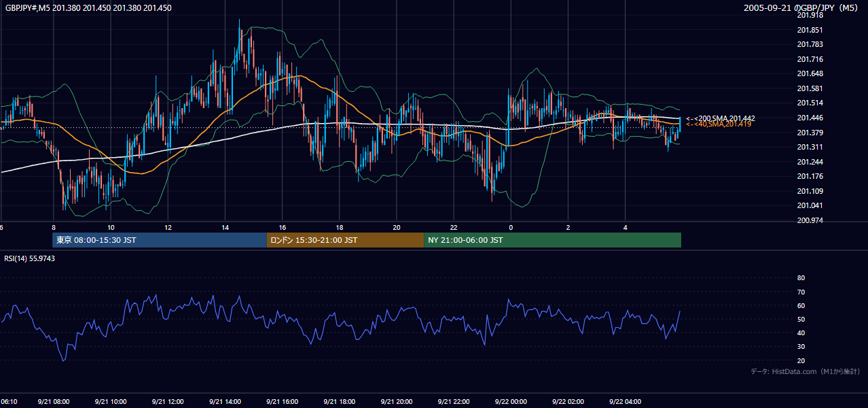The height and width of the screenshot is (408, 868).
Task: Click hour marker 16 under price chart
Action: click(282, 228)
